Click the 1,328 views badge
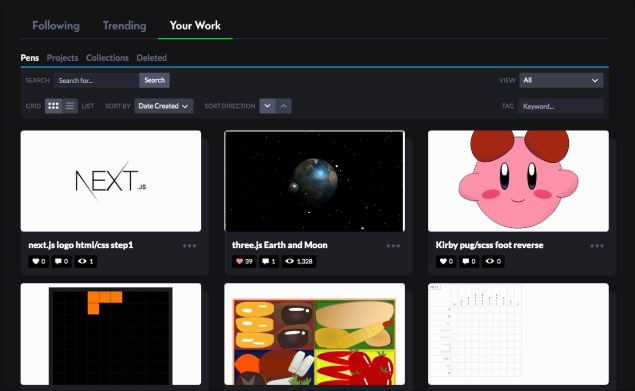Viewport: 635px width, 391px height. point(299,261)
